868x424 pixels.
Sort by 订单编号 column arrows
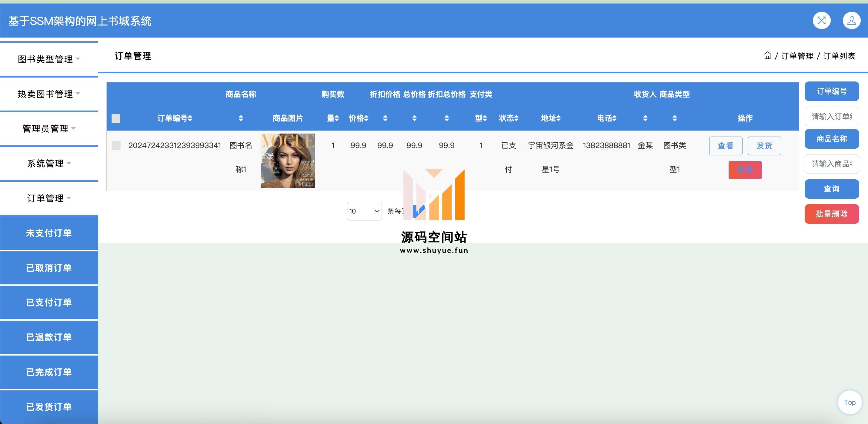190,118
